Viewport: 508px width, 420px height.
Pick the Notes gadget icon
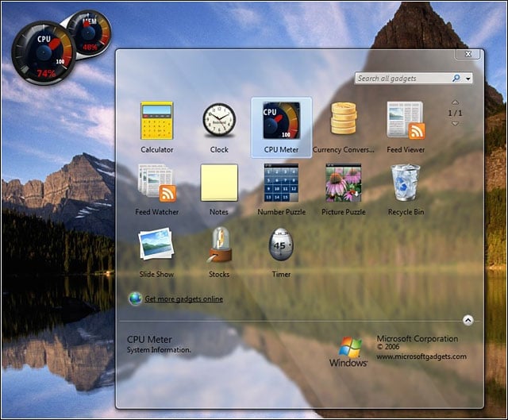tap(219, 183)
